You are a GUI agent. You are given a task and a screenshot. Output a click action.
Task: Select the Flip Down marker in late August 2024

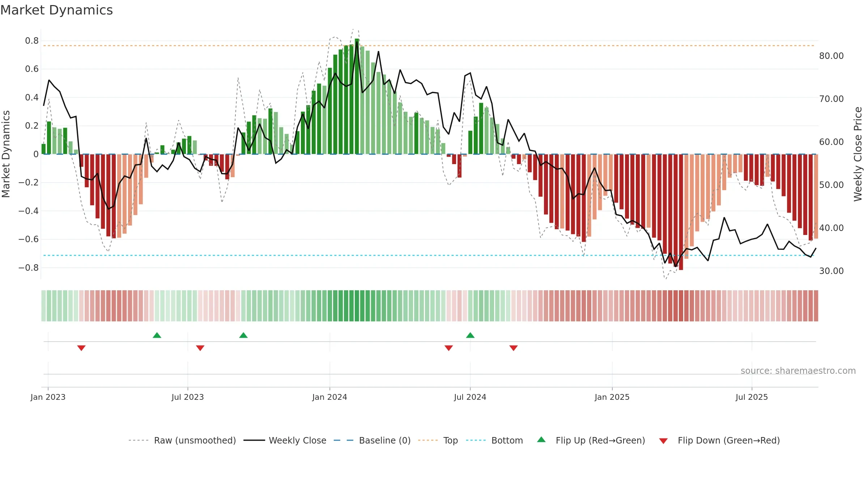(x=514, y=348)
